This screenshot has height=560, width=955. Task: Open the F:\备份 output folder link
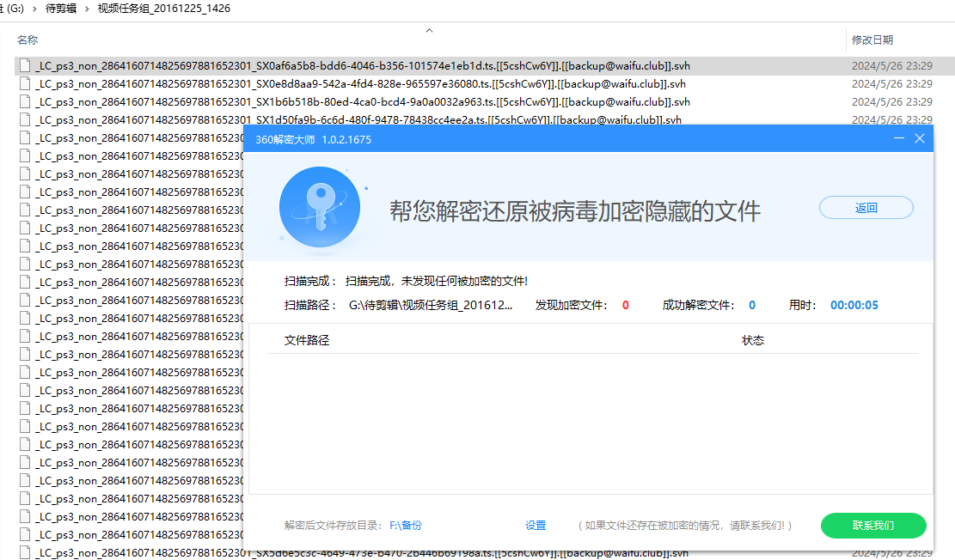(406, 526)
